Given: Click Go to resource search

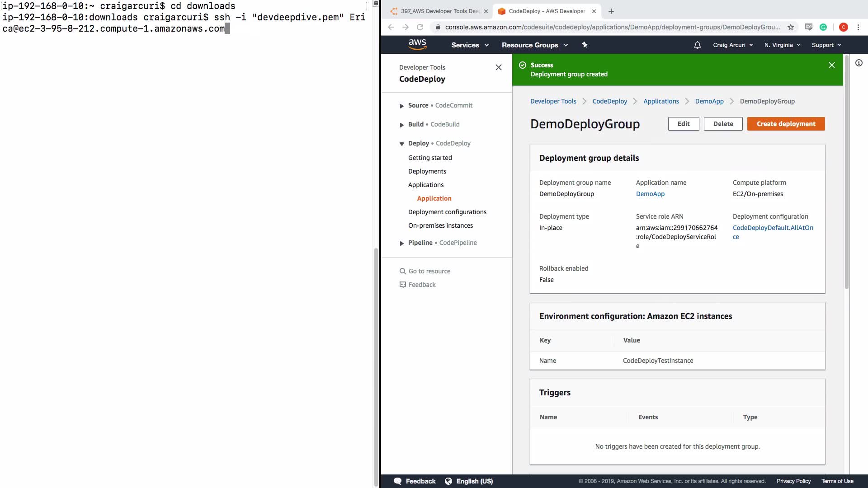Looking at the screenshot, I should [429, 271].
